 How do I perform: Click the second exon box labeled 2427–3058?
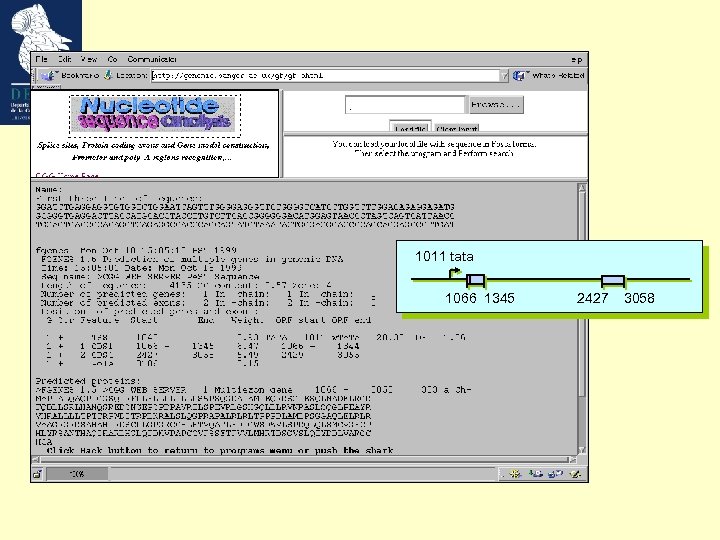click(x=613, y=281)
